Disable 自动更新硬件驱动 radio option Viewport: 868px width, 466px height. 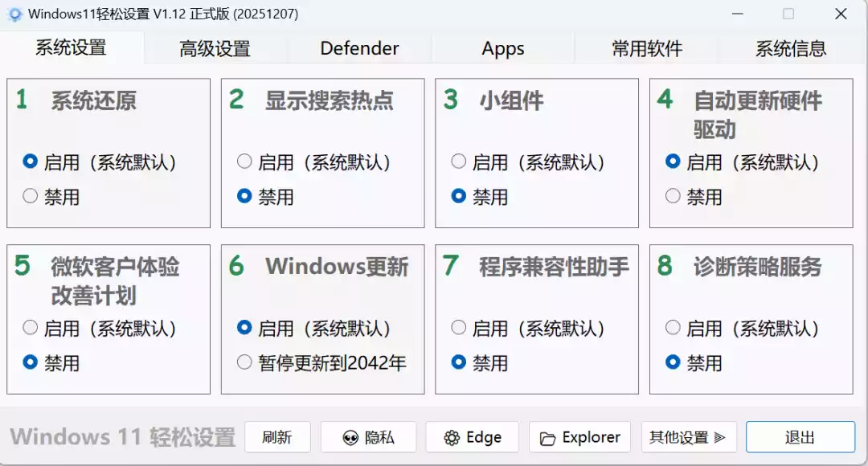pyautogui.click(x=674, y=196)
